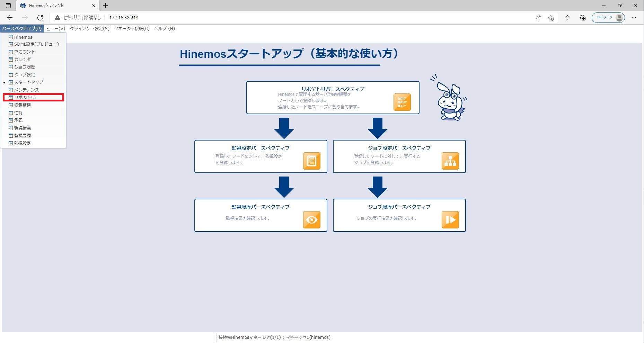Click ジョブ履歴パースペクティブ card title
Image resolution: width=644 pixels, height=343 pixels.
tap(399, 207)
